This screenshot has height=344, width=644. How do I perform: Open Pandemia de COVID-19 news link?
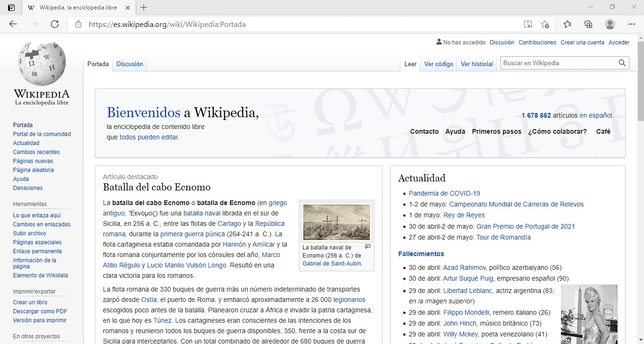point(444,193)
